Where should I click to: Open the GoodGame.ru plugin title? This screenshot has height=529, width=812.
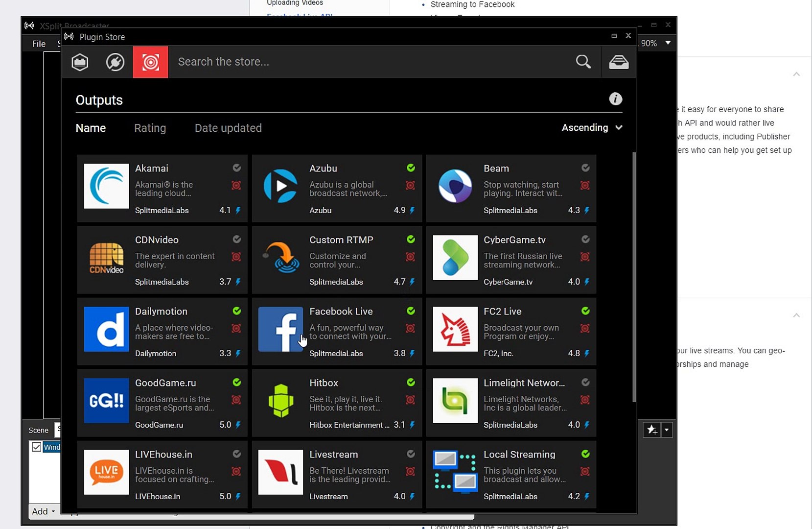pos(165,383)
